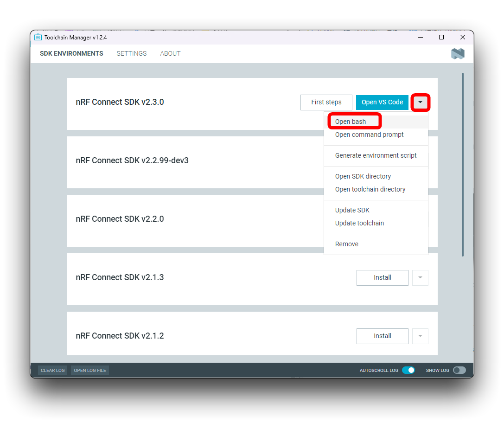
Task: Disable the AUTOSCROLL LOG switch
Action: tap(408, 370)
